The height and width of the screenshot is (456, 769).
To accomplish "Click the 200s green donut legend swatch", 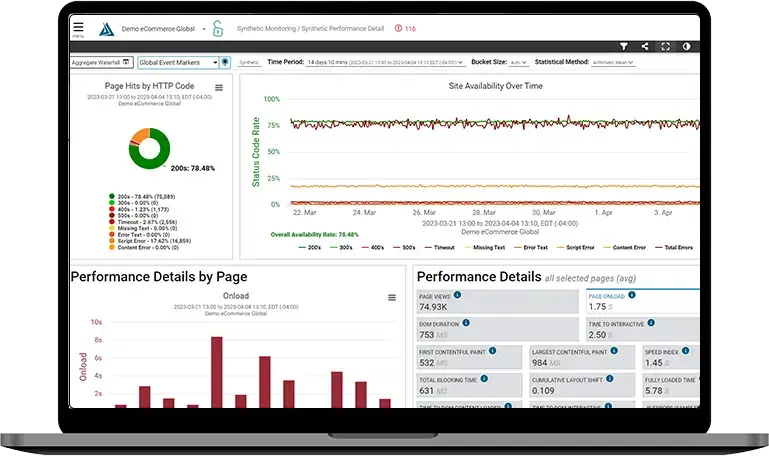I will [112, 197].
